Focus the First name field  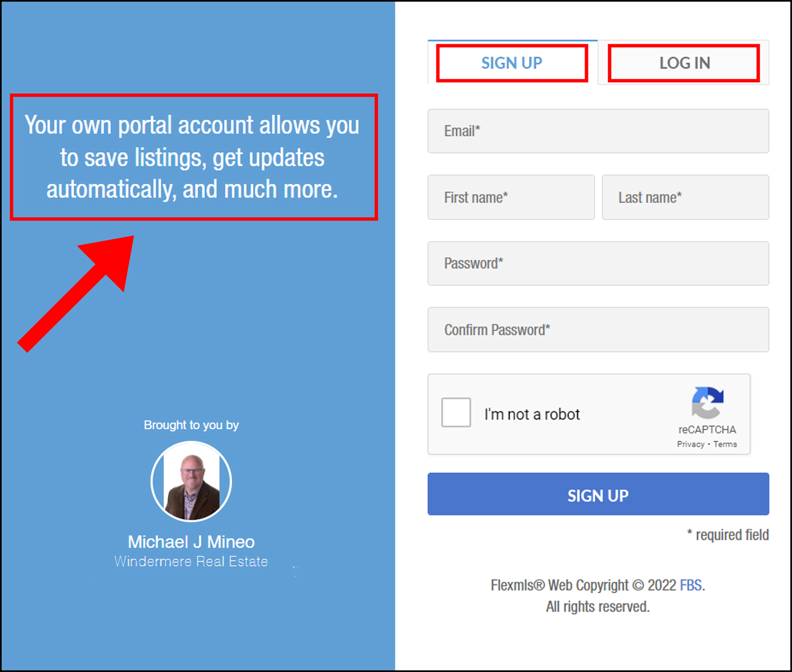(511, 197)
